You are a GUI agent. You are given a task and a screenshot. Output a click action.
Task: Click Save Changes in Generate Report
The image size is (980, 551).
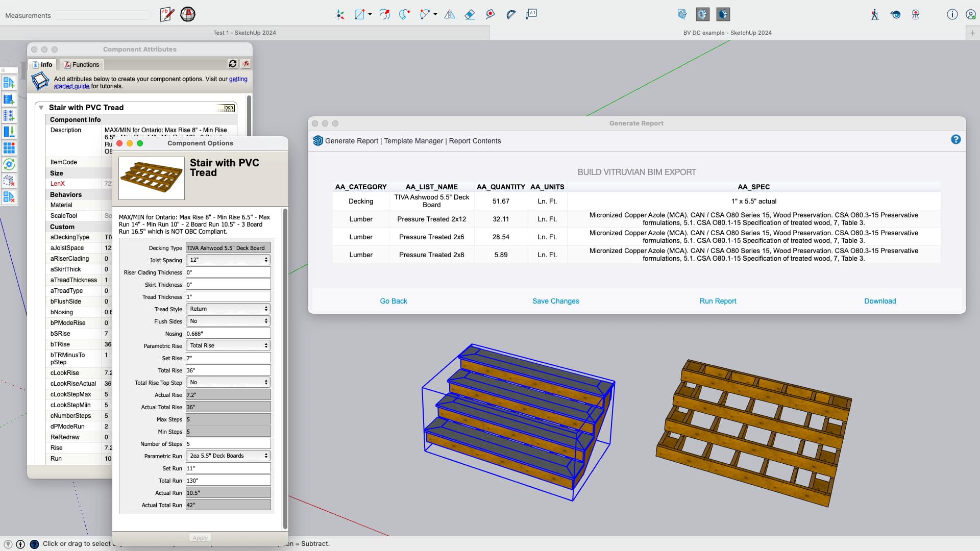tap(555, 301)
